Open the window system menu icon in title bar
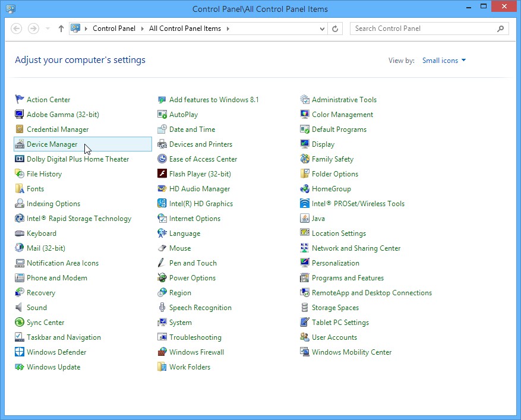Viewport: 521px width, 420px height. (11, 9)
